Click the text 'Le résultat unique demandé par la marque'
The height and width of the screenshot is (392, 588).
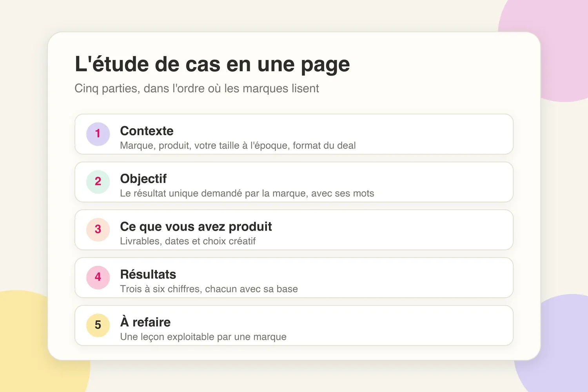[214, 193]
